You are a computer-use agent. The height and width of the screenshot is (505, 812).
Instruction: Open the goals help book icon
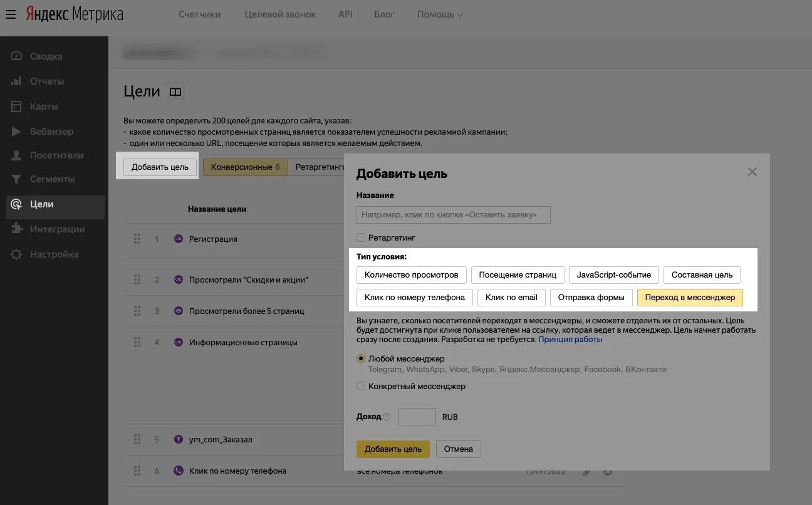point(175,92)
